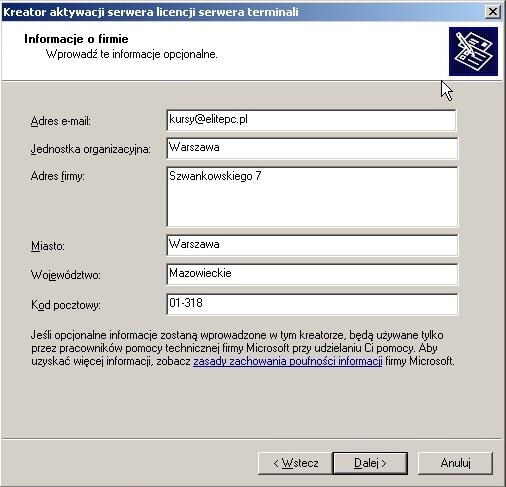506x487 pixels.
Task: Click the Miasto label
Action: (48, 246)
